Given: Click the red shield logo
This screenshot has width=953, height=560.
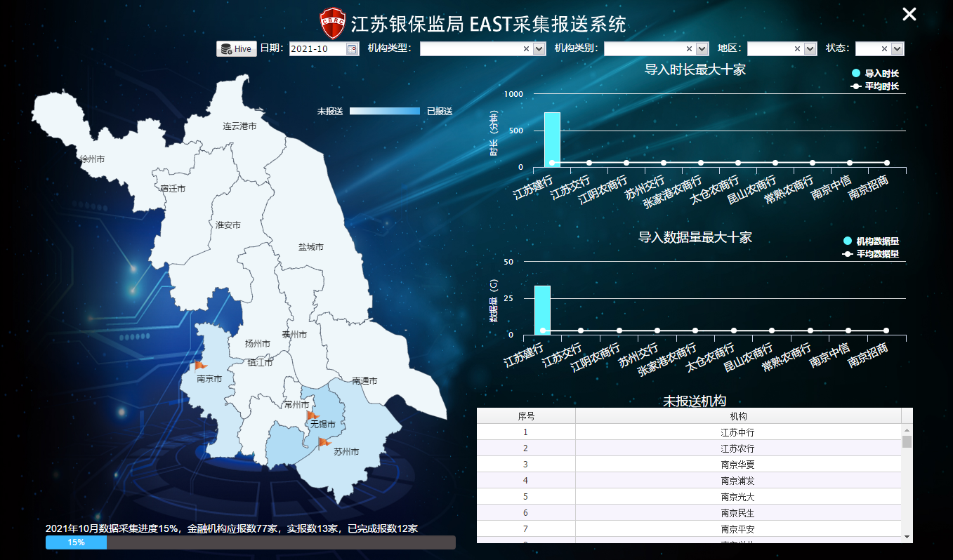Looking at the screenshot, I should click(x=332, y=22).
